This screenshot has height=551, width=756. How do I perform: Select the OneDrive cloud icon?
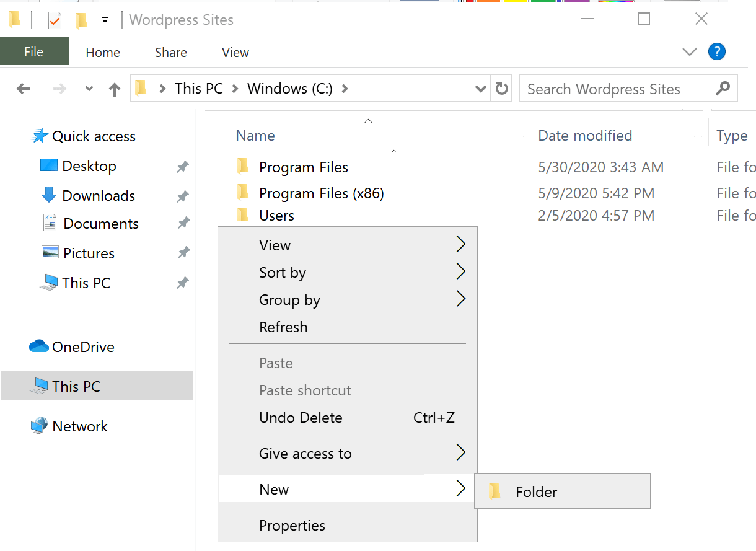pos(39,346)
